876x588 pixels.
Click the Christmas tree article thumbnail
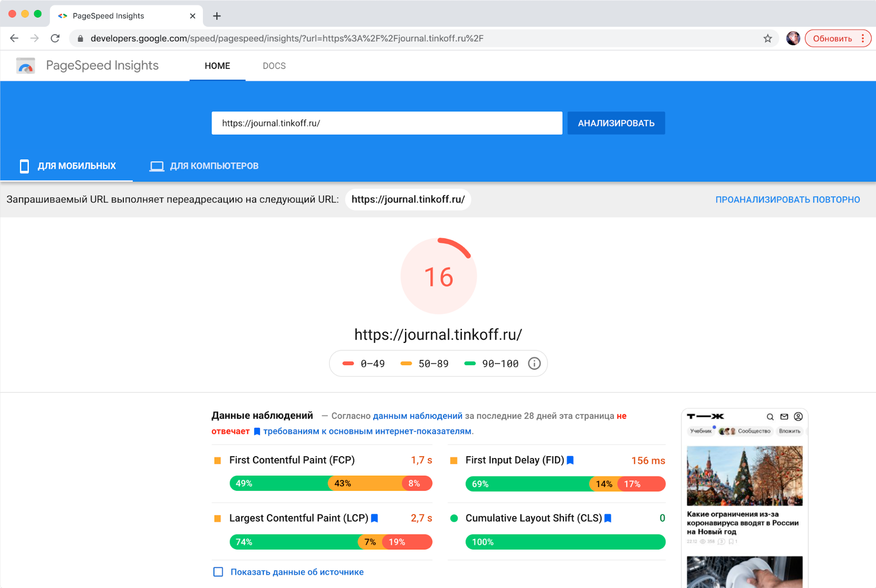[744, 476]
